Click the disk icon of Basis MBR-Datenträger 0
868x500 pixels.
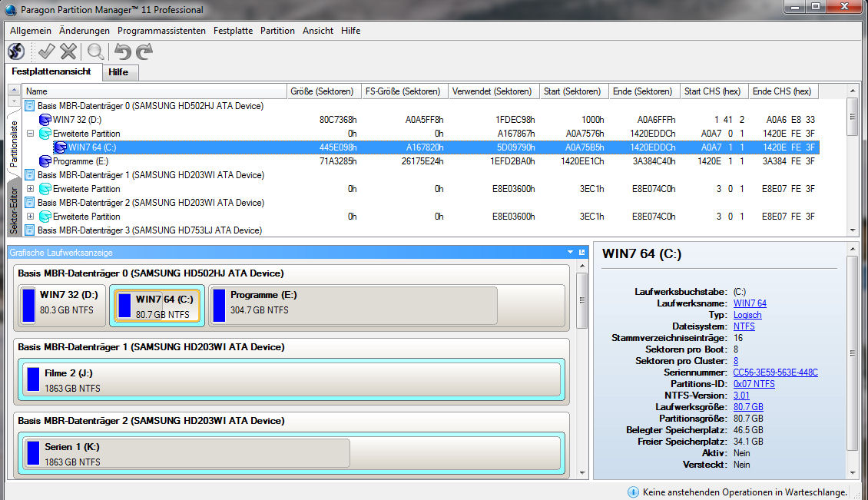(x=30, y=106)
